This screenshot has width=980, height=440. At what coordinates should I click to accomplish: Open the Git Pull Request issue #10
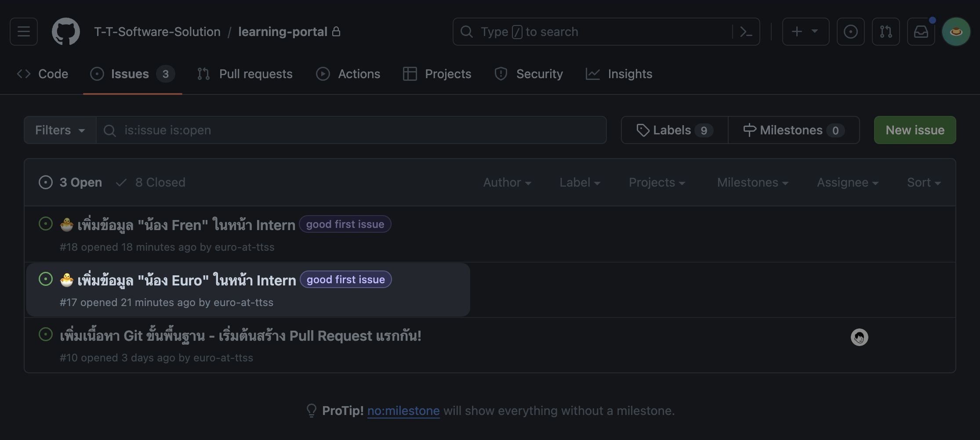pyautogui.click(x=240, y=335)
